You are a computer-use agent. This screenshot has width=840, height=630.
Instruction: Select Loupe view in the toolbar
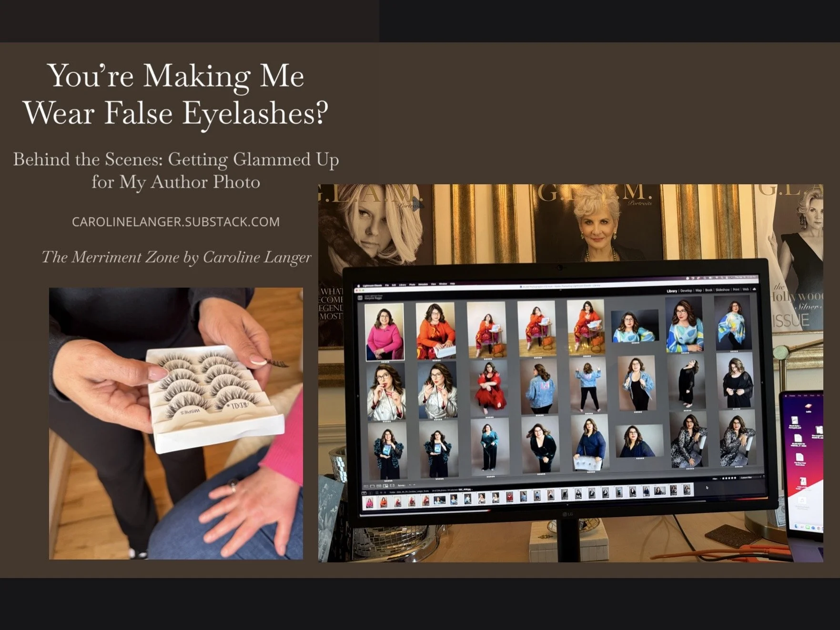372,486
